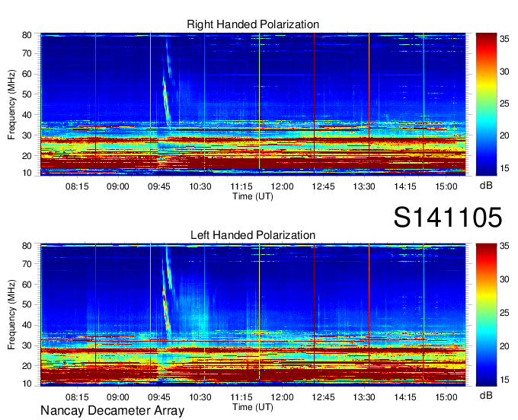Click the "Nancay Decameter Array" caption
This screenshot has height=420, width=518.
[112, 411]
